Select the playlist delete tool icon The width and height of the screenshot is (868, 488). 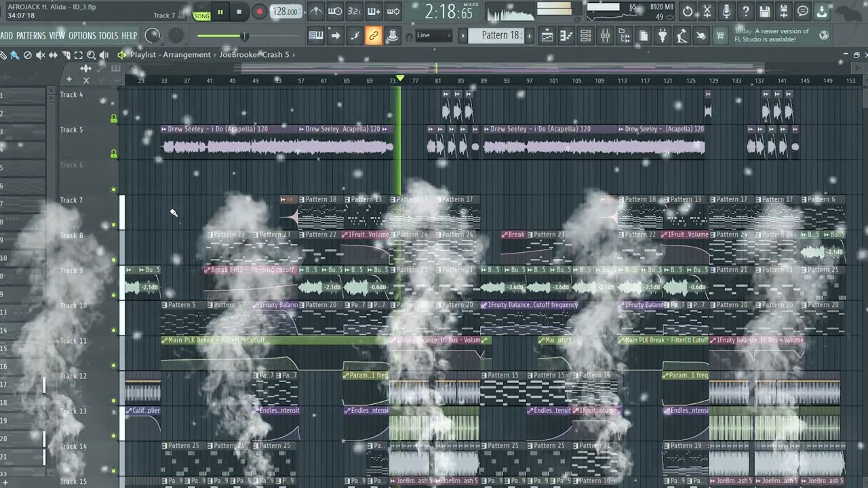[x=27, y=55]
